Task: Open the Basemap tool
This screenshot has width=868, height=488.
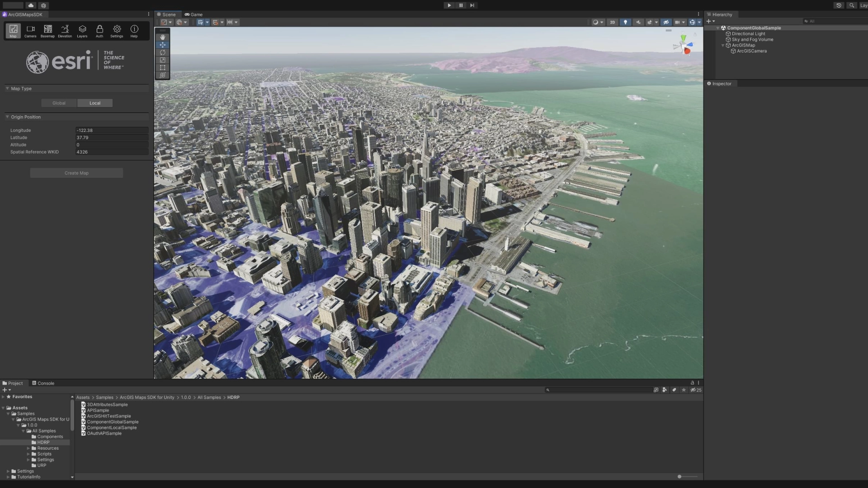Action: (x=47, y=31)
